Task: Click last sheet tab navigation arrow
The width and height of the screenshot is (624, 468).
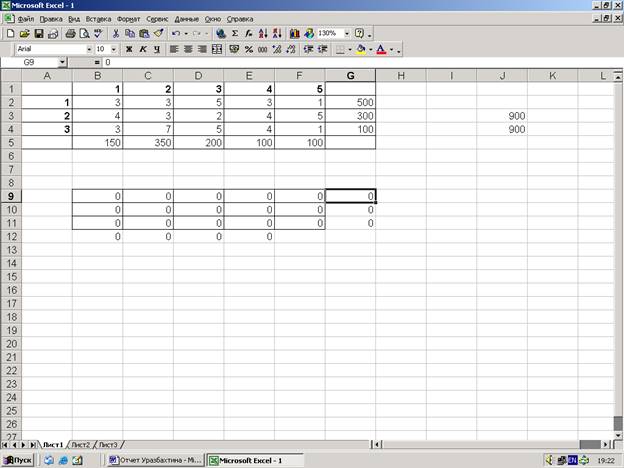Action: tap(33, 445)
